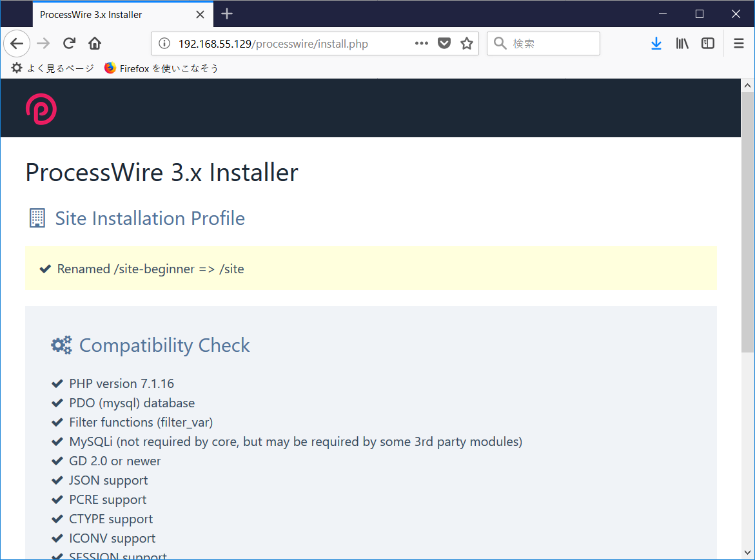Image resolution: width=755 pixels, height=560 pixels.
Task: Open the Firefox home page
Action: coord(95,43)
